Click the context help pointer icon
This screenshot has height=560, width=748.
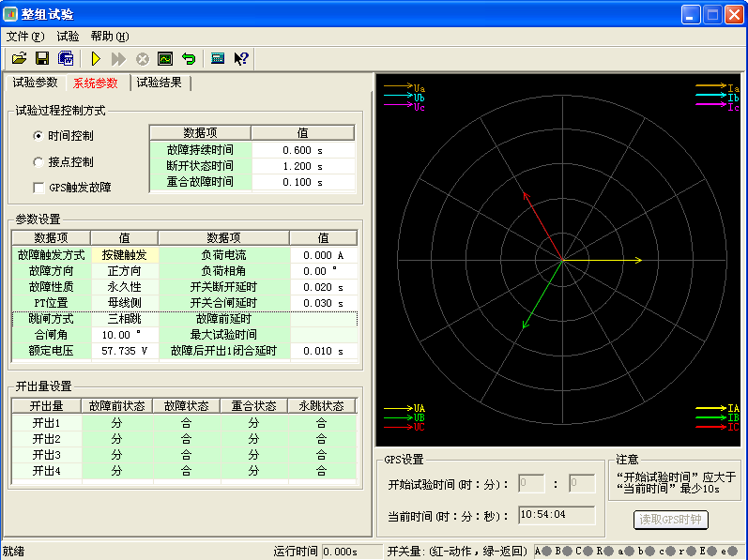point(241,58)
